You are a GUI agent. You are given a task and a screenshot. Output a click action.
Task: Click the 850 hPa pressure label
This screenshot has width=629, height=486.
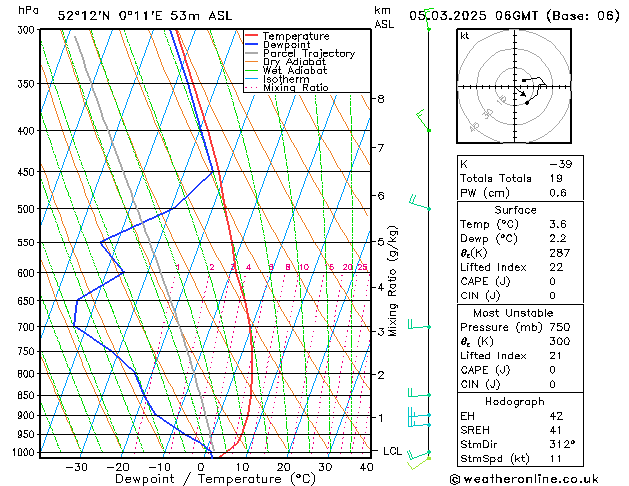point(28,395)
